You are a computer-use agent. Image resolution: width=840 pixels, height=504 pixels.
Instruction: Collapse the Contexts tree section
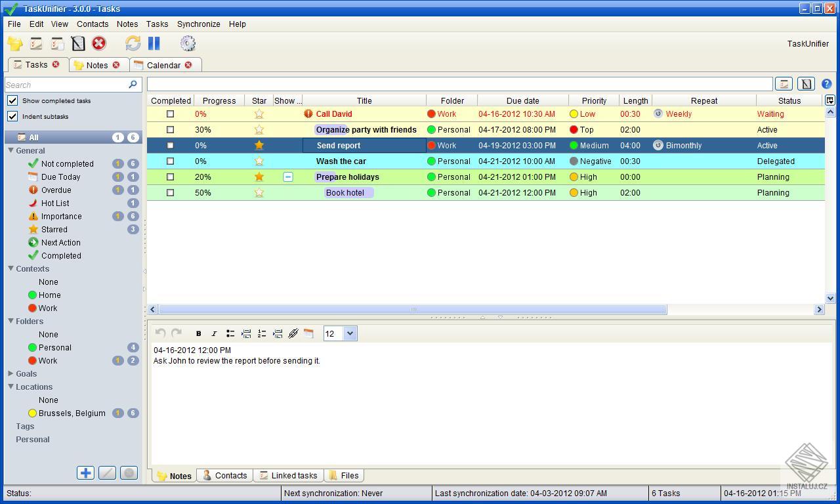pos(10,268)
